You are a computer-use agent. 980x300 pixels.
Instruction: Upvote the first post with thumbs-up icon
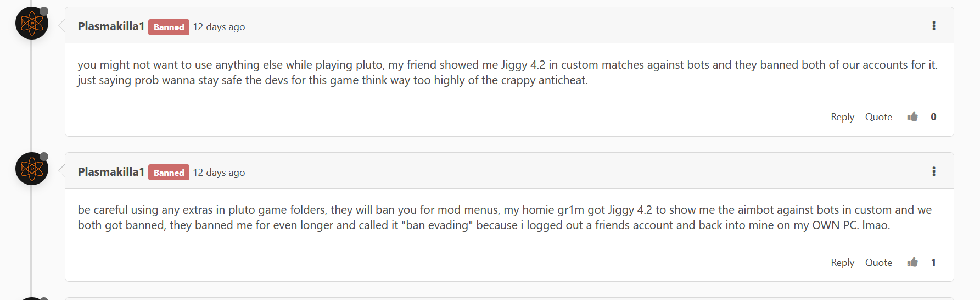tap(912, 116)
